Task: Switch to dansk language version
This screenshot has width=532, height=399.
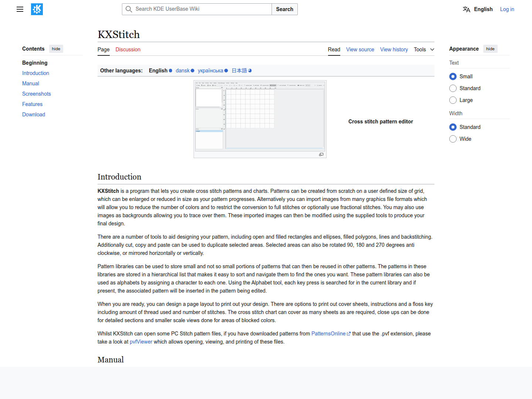Action: [183, 71]
